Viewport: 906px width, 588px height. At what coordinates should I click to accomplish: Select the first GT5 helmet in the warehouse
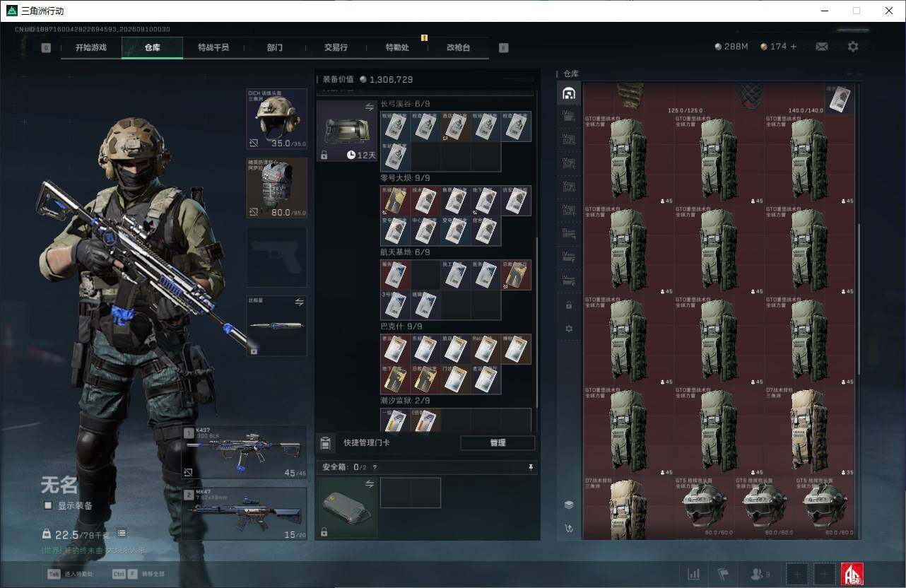[x=703, y=506]
